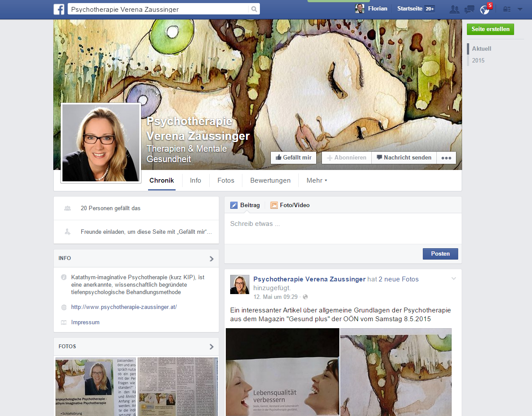Expand the Mehr dropdown tab
Image resolution: width=532 pixels, height=416 pixels.
(x=317, y=180)
